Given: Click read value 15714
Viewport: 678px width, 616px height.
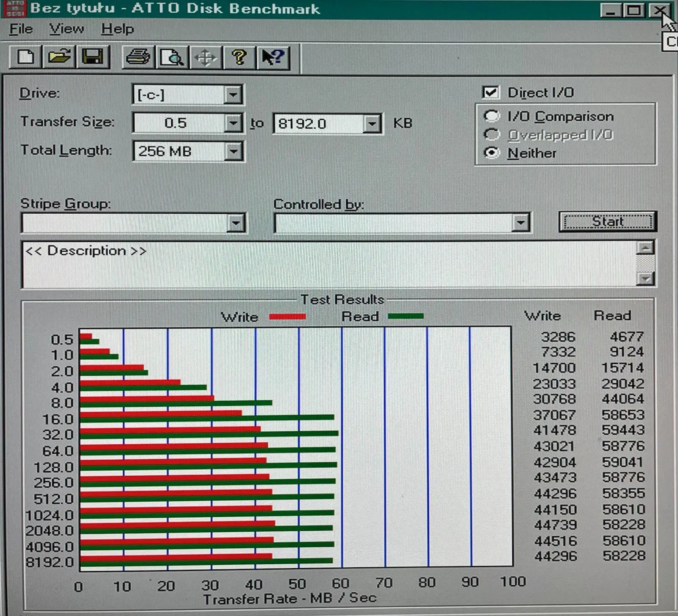Looking at the screenshot, I should [x=622, y=368].
